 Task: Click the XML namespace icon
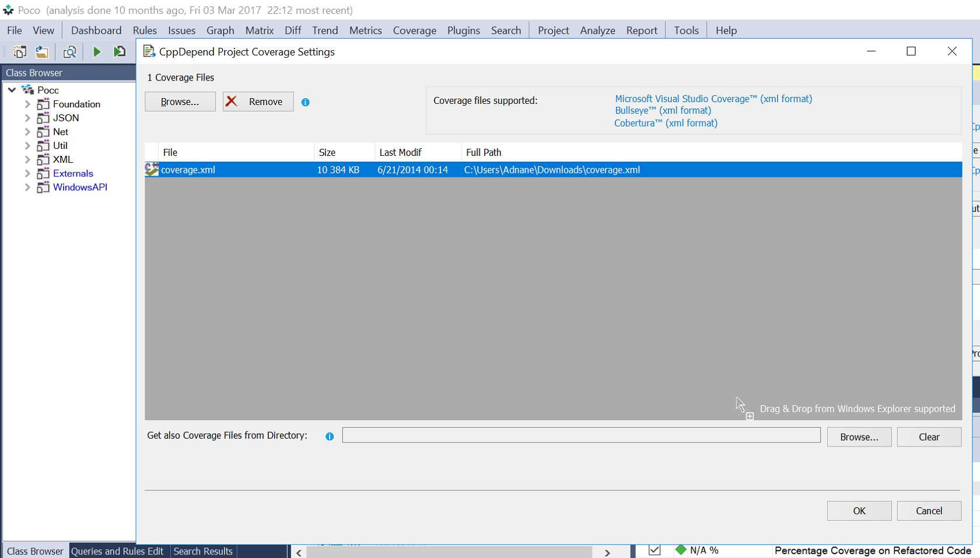43,159
